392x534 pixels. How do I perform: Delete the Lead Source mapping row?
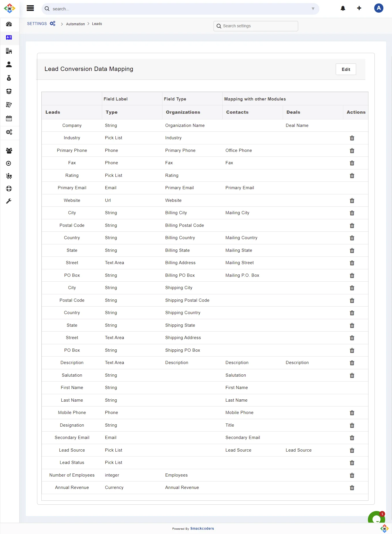352,450
